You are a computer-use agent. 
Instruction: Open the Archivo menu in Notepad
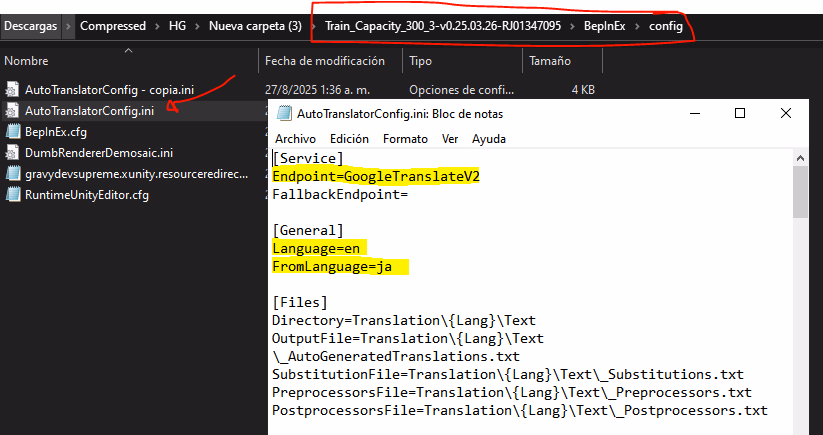tap(295, 139)
